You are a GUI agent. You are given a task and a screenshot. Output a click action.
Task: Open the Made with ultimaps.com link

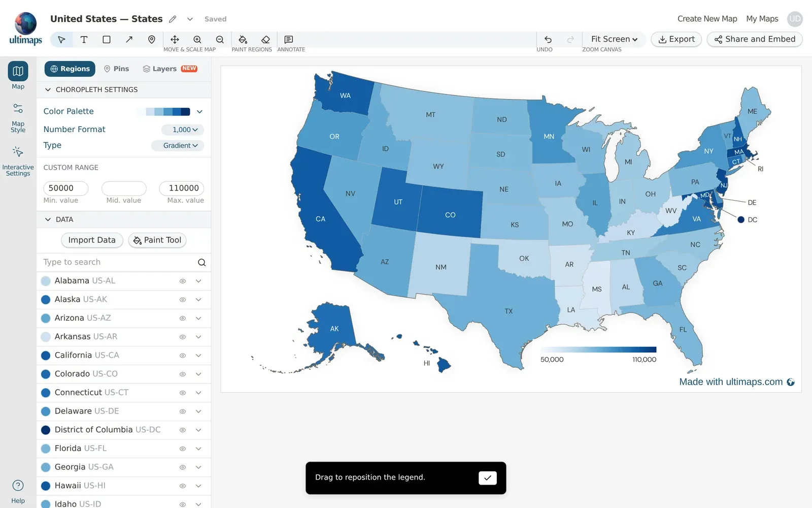[736, 382]
